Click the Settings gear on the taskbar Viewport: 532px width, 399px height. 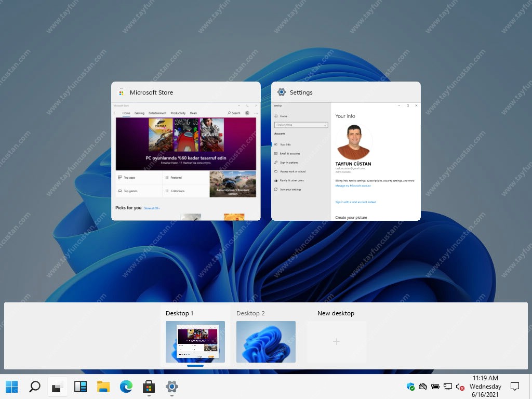[x=171, y=387]
